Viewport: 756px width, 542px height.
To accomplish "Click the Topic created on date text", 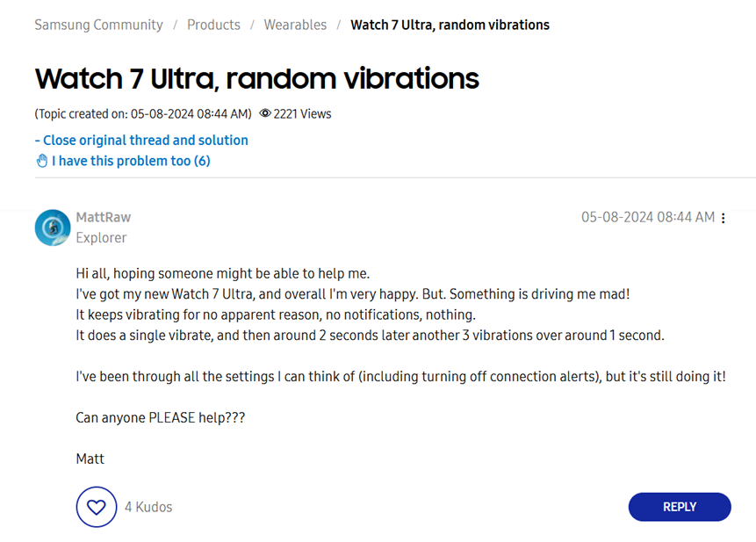I will click(x=143, y=113).
